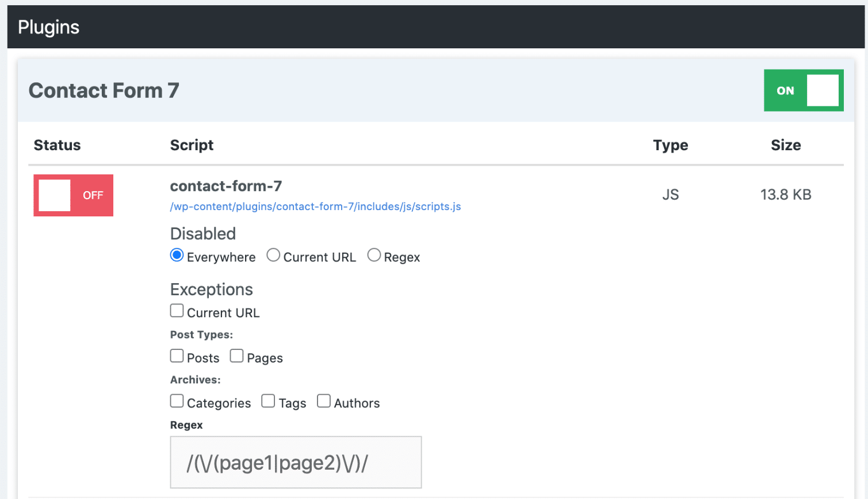Click the Archives: label
Screen dimensions: 868x499
[x=196, y=380]
